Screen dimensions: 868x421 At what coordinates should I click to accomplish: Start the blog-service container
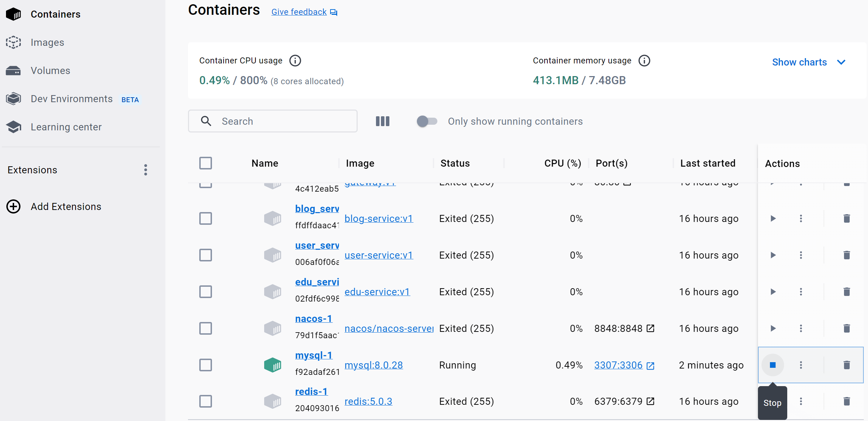[773, 218]
